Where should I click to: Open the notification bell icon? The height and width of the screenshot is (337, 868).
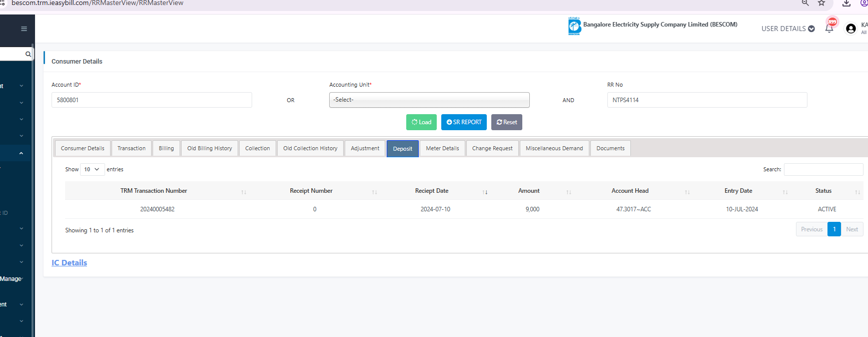click(x=829, y=28)
